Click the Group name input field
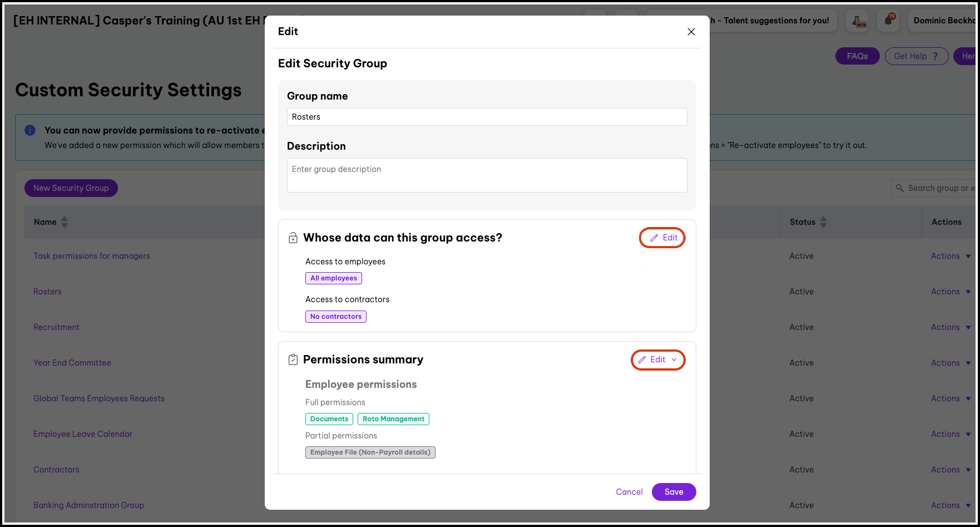This screenshot has width=980, height=527. click(487, 117)
